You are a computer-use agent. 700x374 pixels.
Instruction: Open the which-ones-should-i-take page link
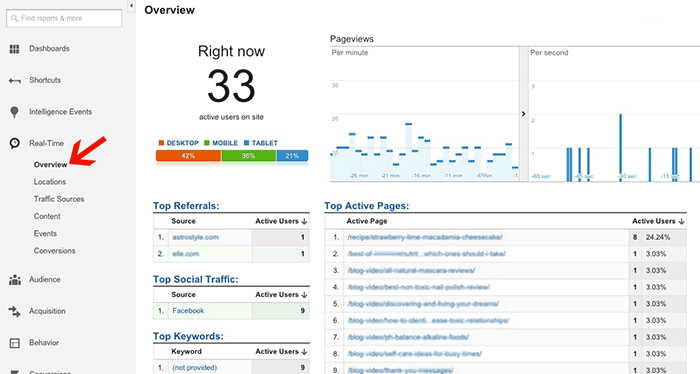pyautogui.click(x=426, y=254)
